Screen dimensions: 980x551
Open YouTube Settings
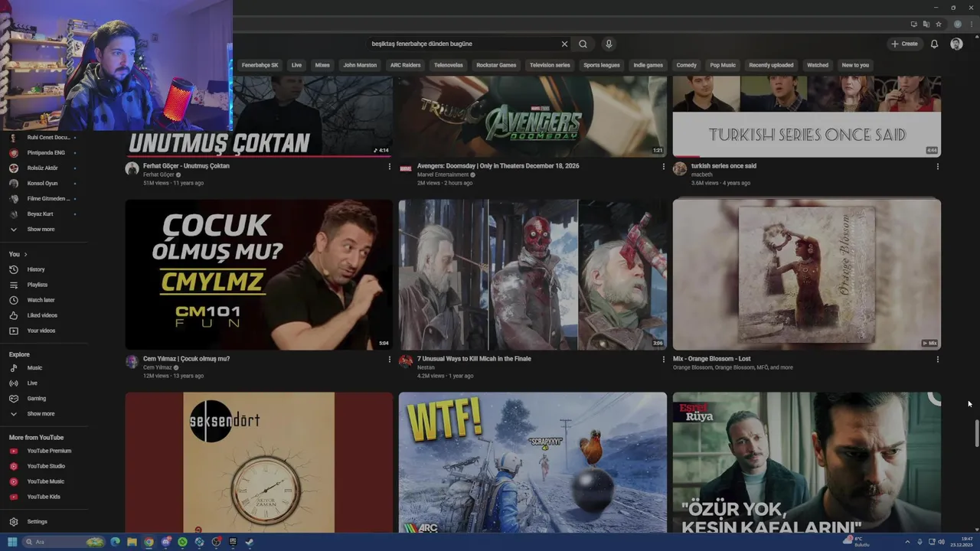pyautogui.click(x=37, y=522)
